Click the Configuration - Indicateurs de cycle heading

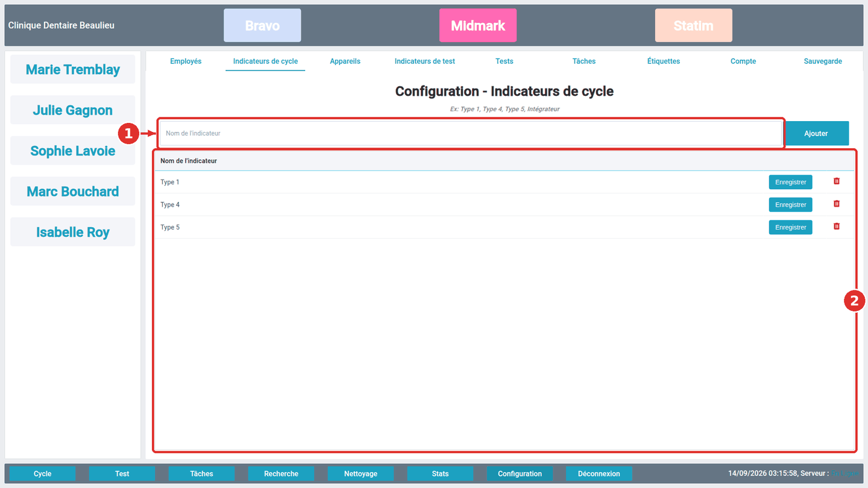[505, 92]
